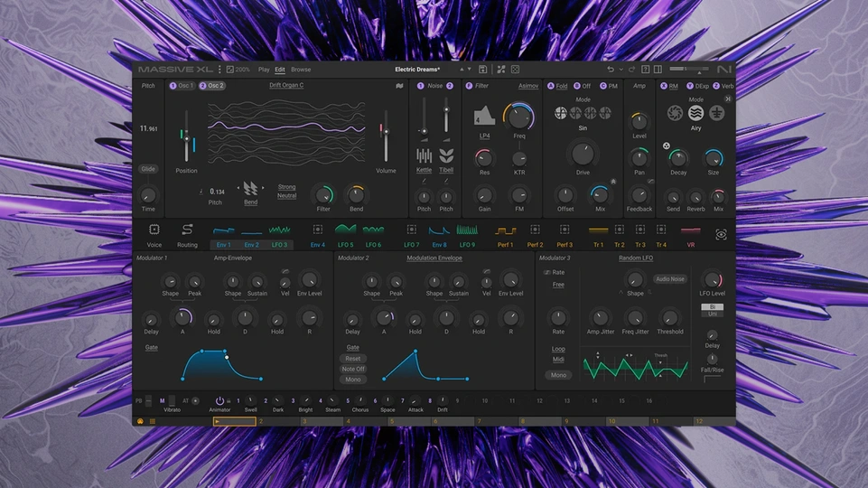Toggle Mono in Modulator 2
Screen dimensions: 868x488
(x=353, y=380)
